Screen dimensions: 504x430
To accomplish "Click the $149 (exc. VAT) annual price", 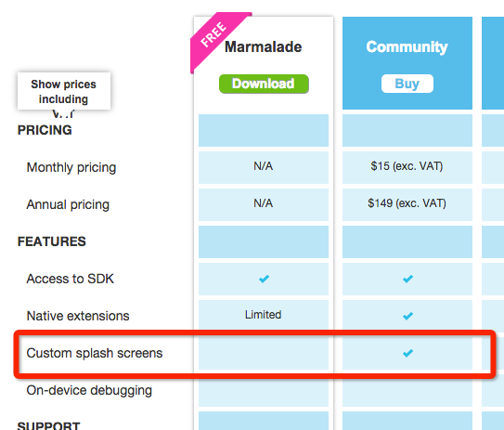I will click(407, 203).
